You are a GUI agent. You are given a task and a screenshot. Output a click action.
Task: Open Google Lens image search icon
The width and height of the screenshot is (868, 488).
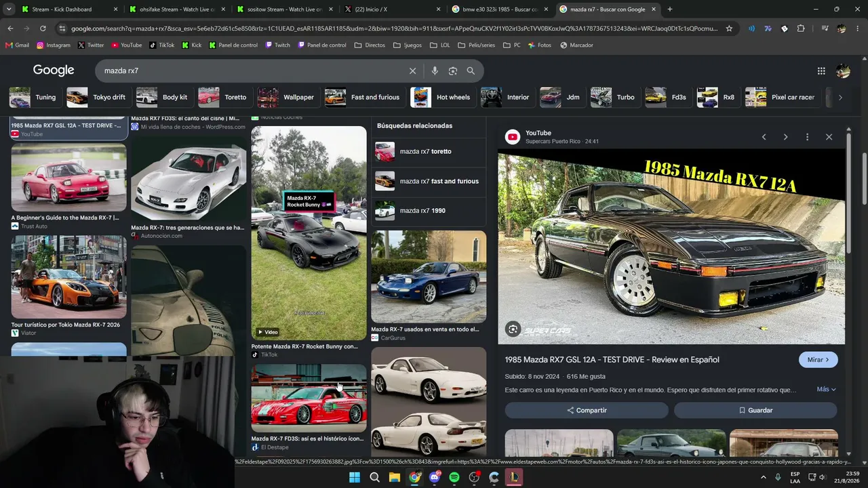coord(453,70)
